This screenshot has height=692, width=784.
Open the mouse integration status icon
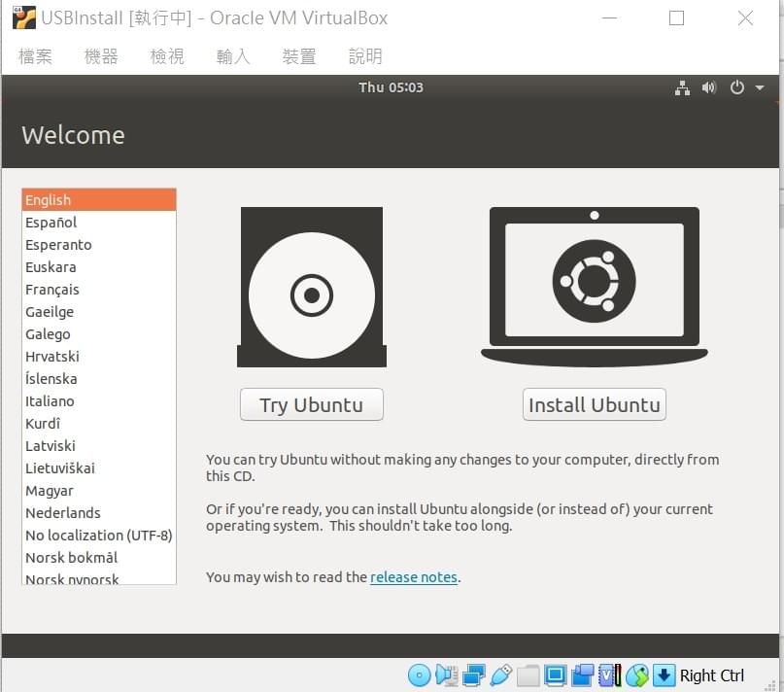[x=637, y=675]
